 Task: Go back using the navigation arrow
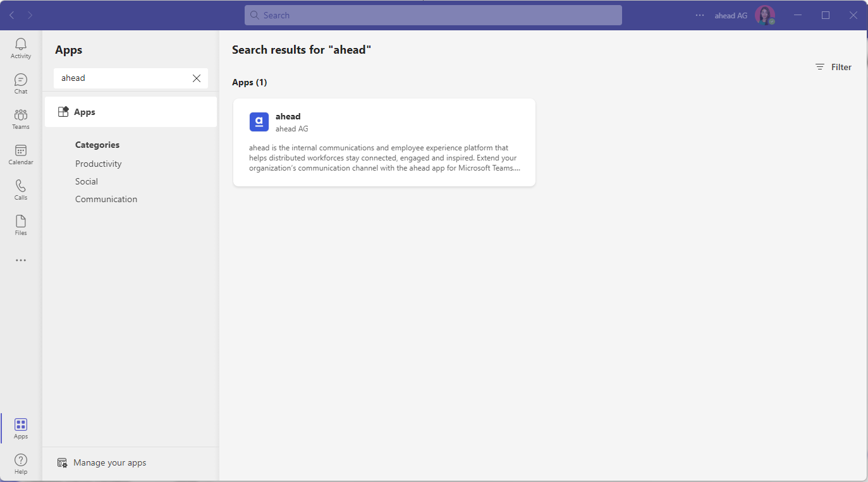tap(11, 15)
